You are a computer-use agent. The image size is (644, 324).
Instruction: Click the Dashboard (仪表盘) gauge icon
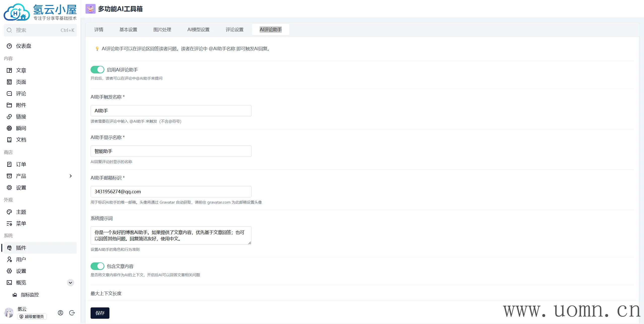[x=9, y=46]
